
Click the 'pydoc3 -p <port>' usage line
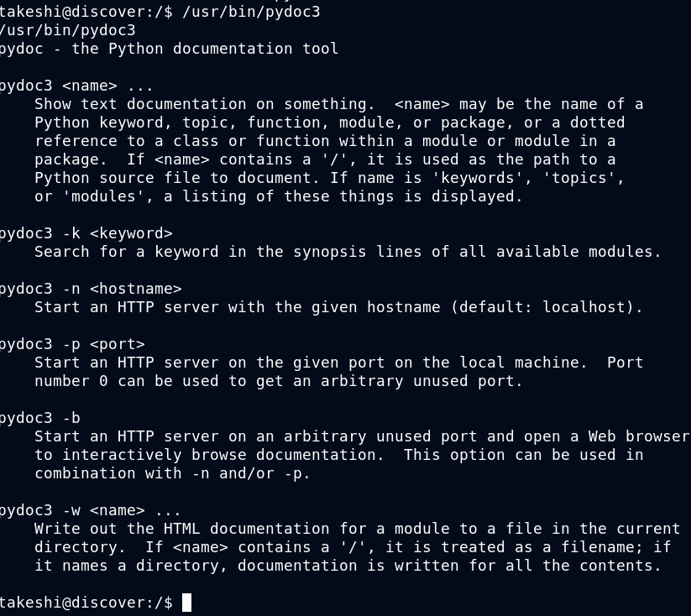click(72, 344)
